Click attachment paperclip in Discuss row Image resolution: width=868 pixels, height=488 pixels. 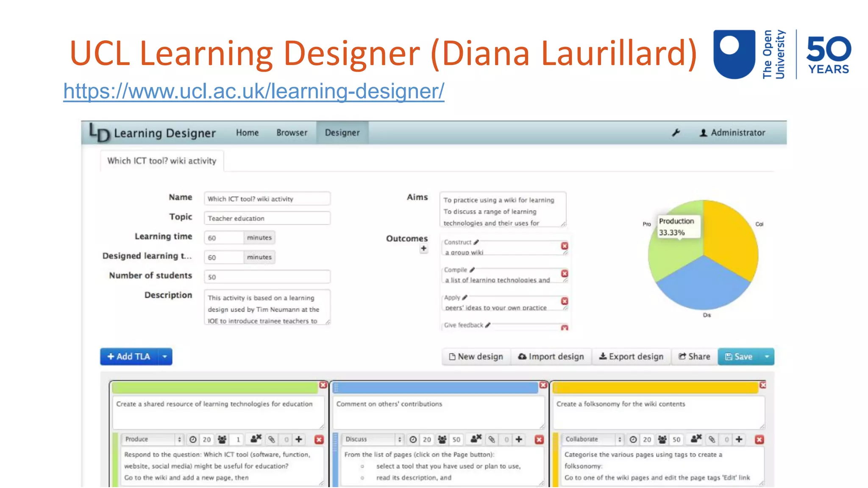492,440
